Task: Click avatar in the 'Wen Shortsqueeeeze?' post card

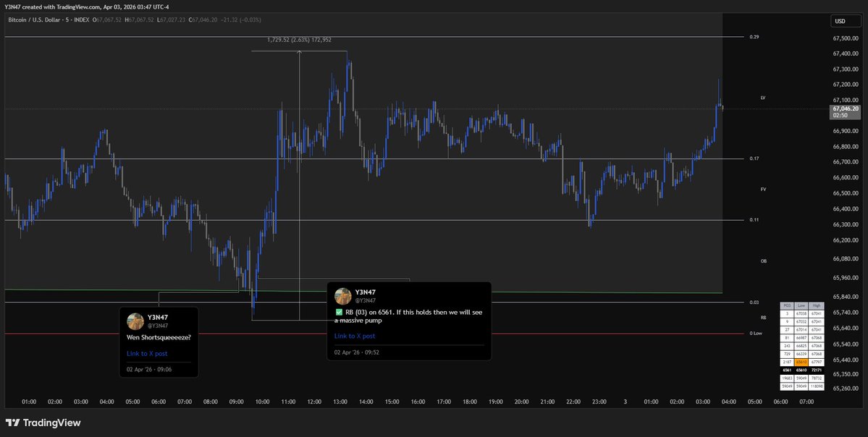Action: (135, 321)
